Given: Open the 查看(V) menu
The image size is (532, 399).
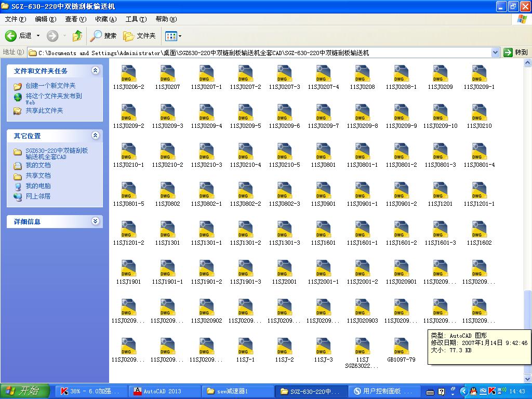Looking at the screenshot, I should [x=75, y=19].
